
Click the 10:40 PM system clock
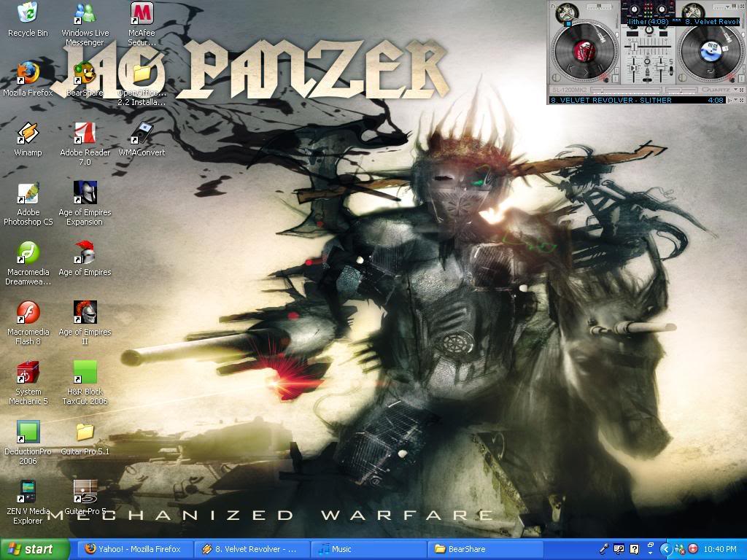[x=720, y=549]
